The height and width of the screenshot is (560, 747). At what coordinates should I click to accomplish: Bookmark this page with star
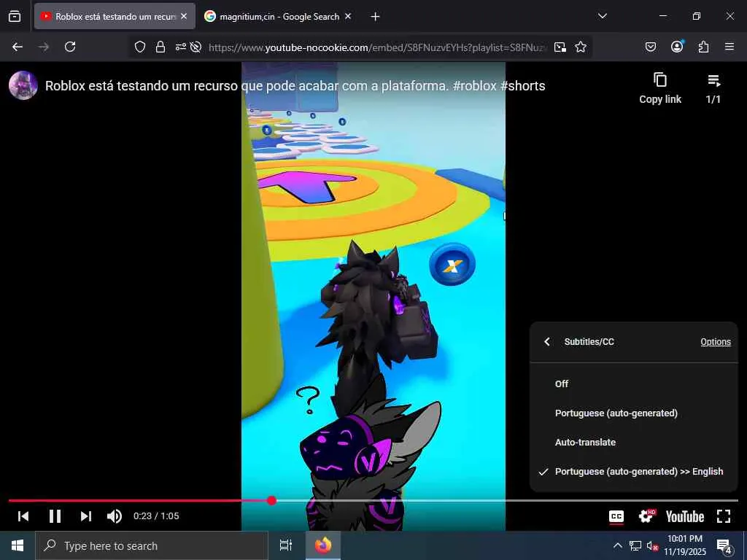[x=580, y=47]
